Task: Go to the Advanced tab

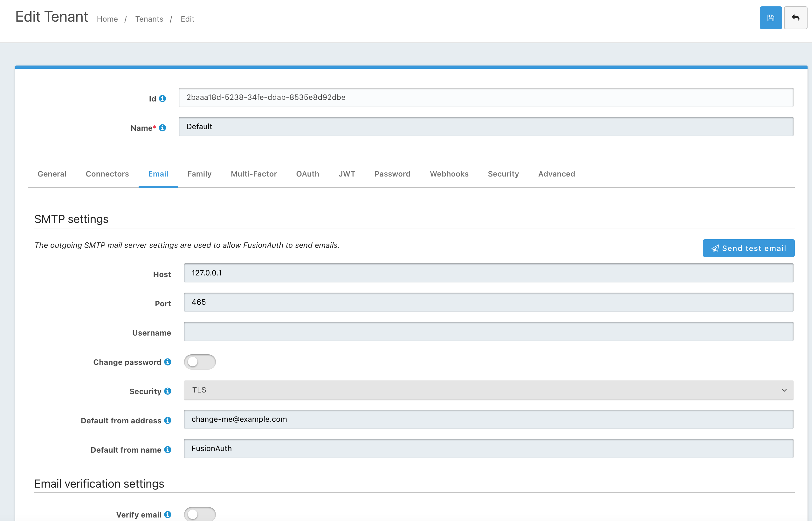Action: pos(557,174)
